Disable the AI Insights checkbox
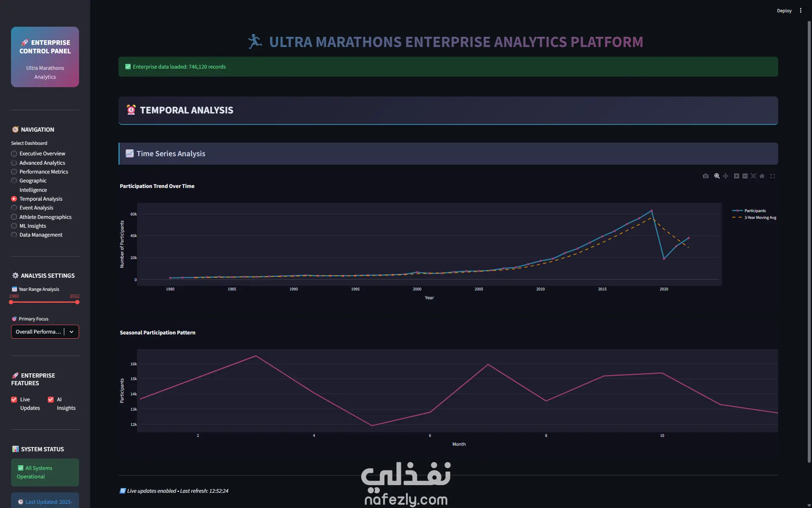The image size is (812, 508). 51,400
